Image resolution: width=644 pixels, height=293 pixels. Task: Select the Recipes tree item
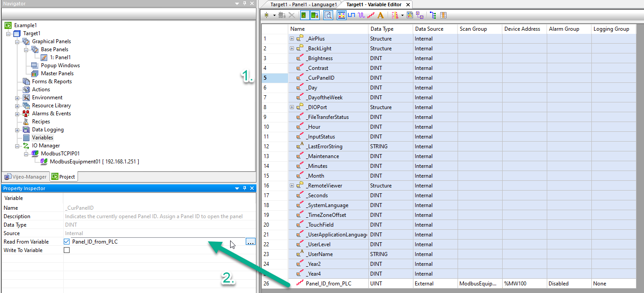coord(41,122)
